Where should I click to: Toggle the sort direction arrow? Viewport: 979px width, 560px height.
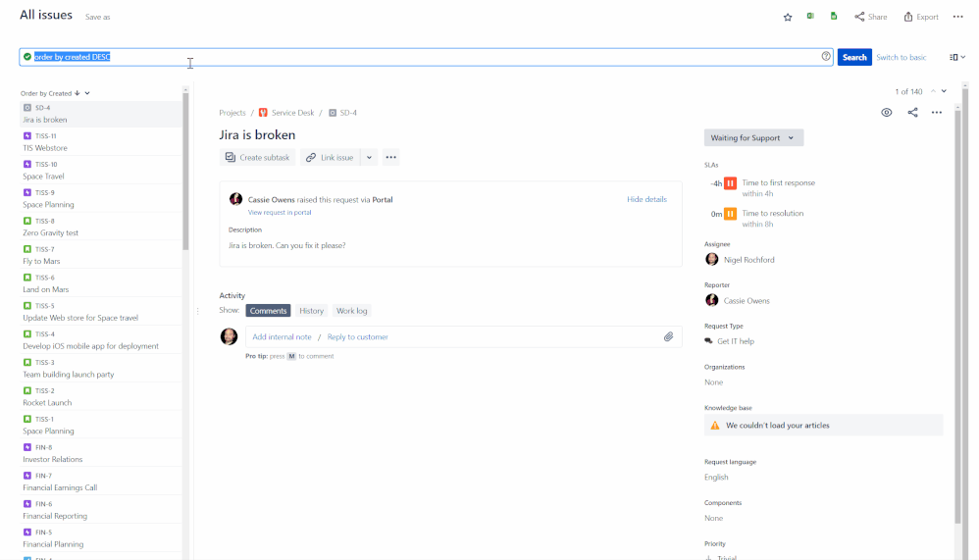[77, 93]
